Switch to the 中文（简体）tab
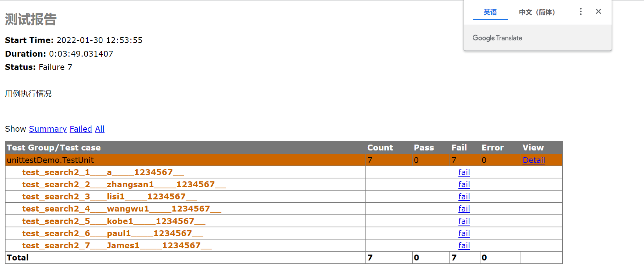This screenshot has height=277, width=644. pos(537,12)
